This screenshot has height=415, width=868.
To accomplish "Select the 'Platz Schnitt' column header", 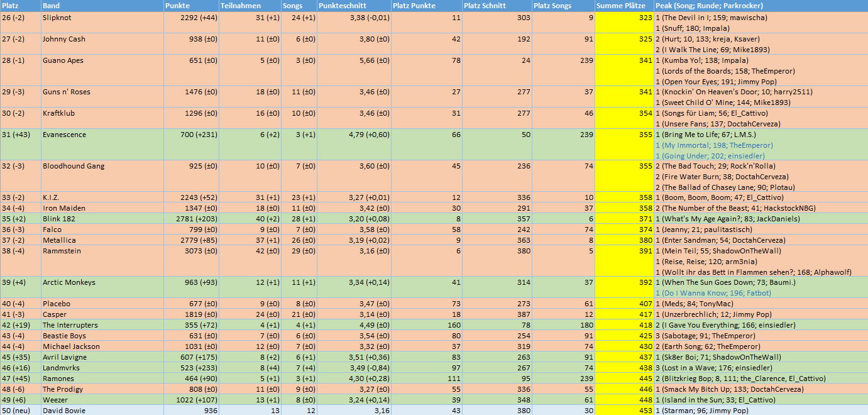I will [x=497, y=6].
